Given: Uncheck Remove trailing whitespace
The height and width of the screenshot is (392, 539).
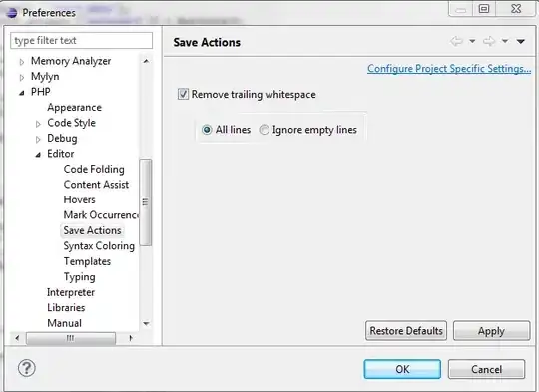Looking at the screenshot, I should pos(183,94).
